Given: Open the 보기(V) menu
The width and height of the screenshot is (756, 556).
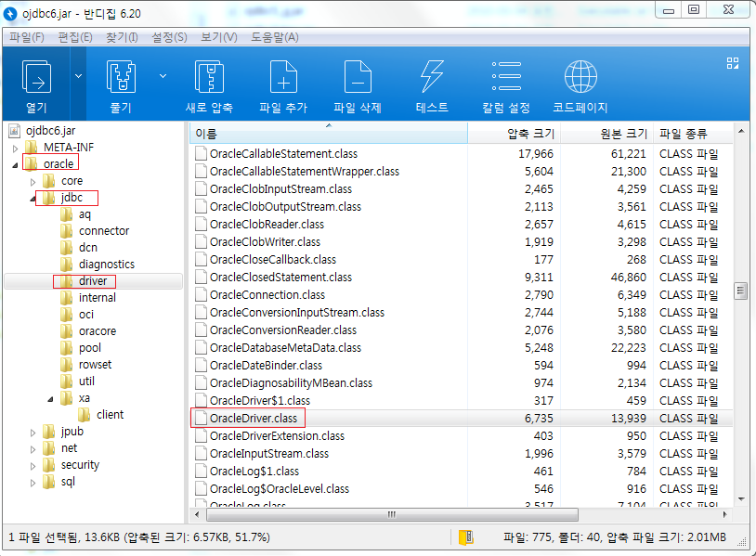Looking at the screenshot, I should (219, 37).
